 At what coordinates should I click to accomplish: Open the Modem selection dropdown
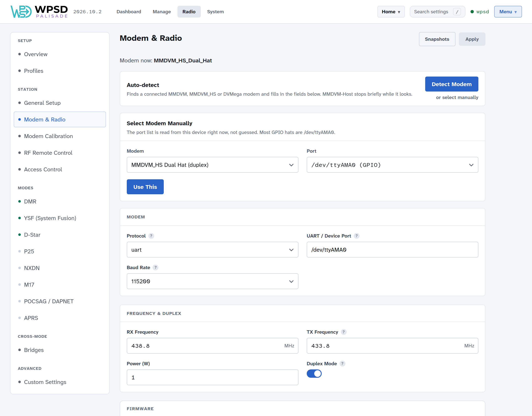point(212,165)
